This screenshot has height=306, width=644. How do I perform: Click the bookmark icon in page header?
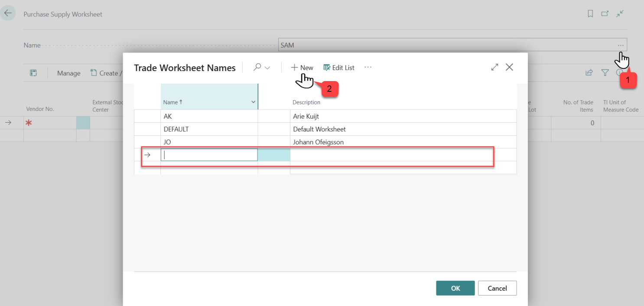[x=590, y=14]
